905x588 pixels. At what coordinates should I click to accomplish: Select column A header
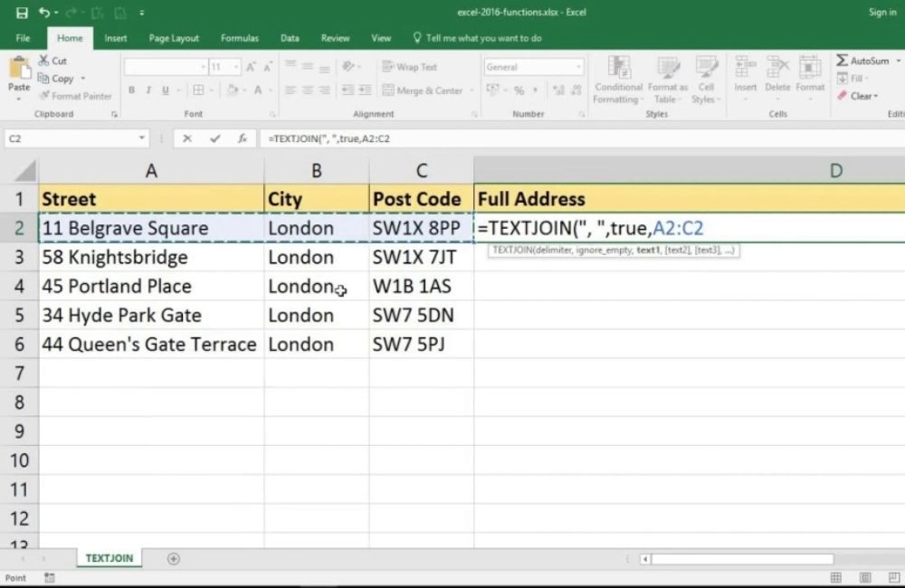151,171
